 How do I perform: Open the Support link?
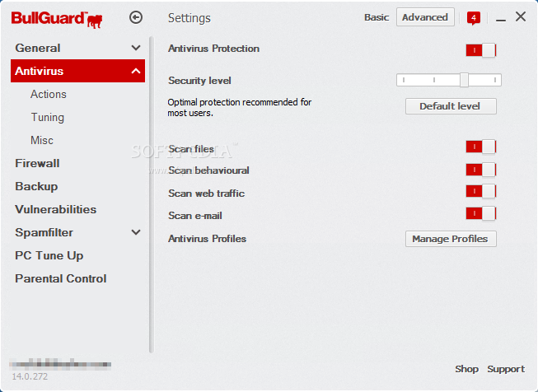506,369
